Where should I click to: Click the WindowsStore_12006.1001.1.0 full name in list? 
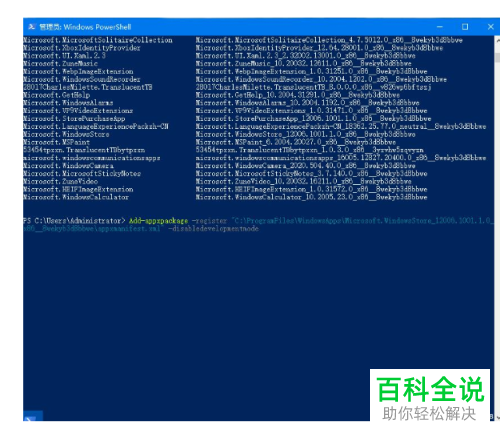point(306,134)
